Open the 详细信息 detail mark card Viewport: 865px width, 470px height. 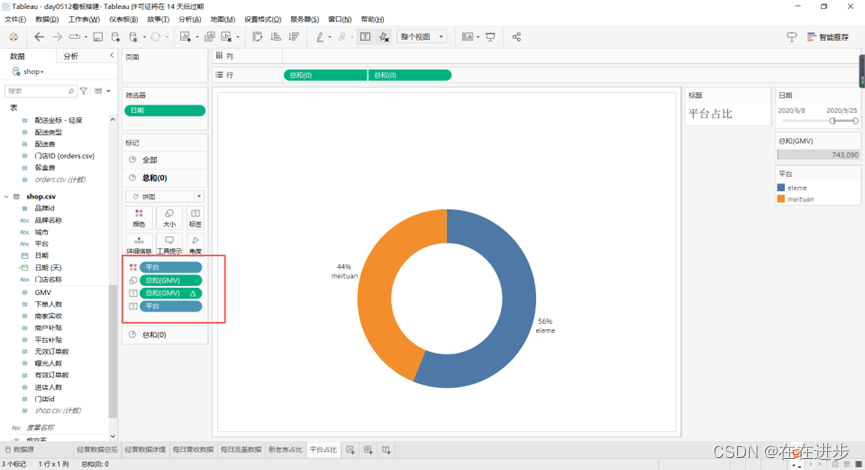coord(139,245)
